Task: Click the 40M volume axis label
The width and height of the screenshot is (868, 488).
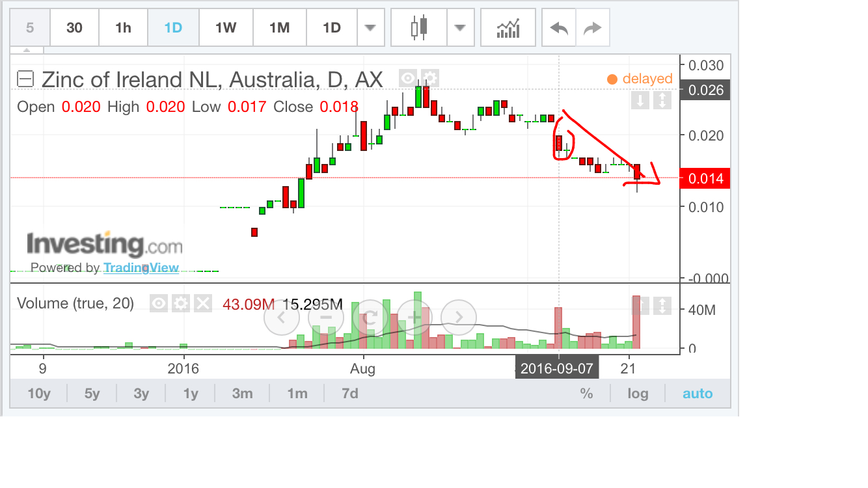Action: [701, 310]
